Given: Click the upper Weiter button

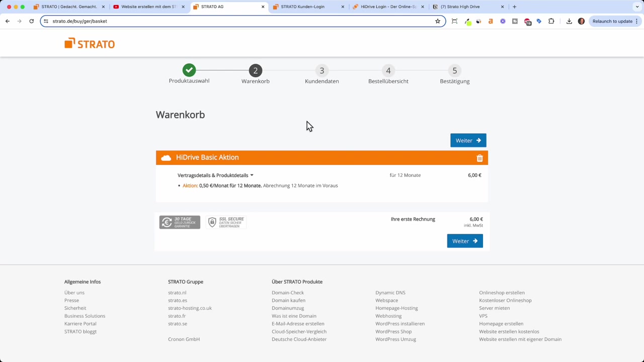Looking at the screenshot, I should (x=468, y=140).
